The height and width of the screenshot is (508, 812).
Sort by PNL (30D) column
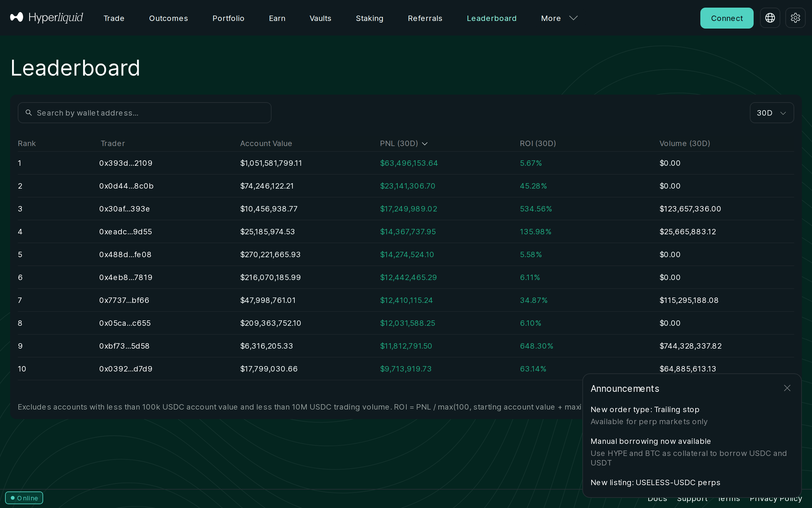[x=404, y=144]
